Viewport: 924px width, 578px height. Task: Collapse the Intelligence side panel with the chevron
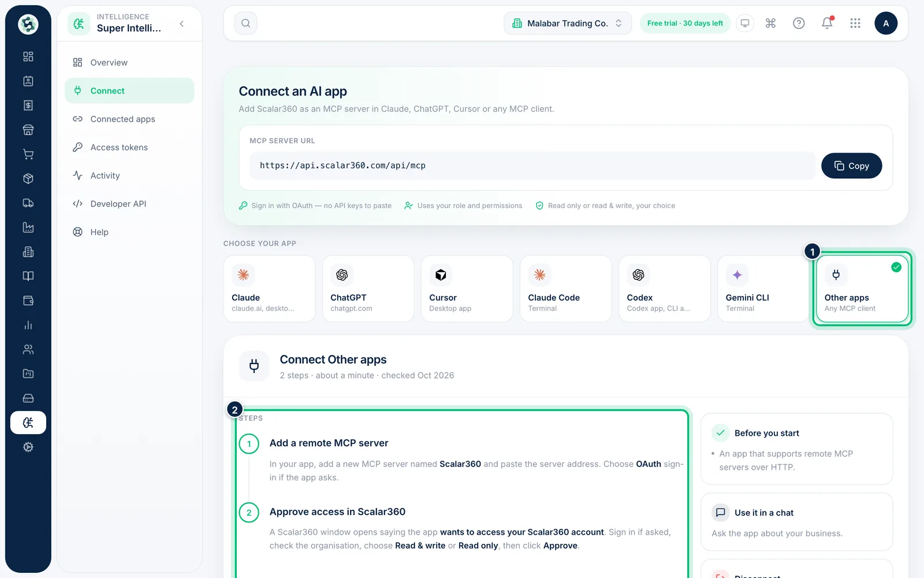point(182,24)
